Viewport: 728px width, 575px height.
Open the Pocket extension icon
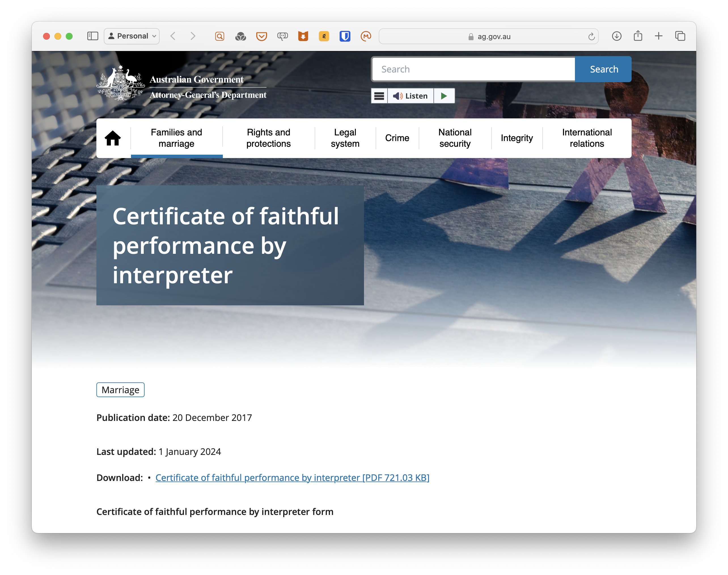click(x=261, y=36)
